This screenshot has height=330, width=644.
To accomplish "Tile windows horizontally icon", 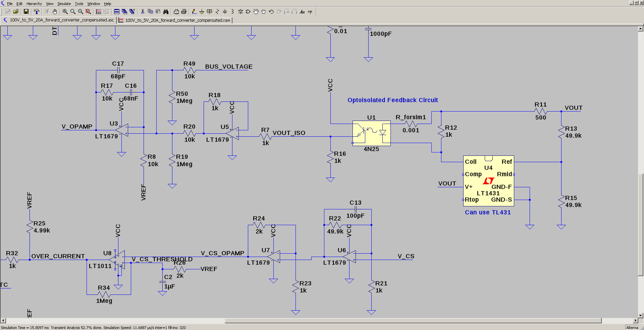I will 117,12.
